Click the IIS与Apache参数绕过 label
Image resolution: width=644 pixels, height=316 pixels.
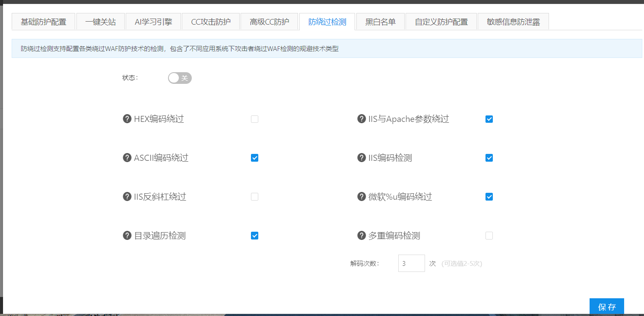pos(409,119)
